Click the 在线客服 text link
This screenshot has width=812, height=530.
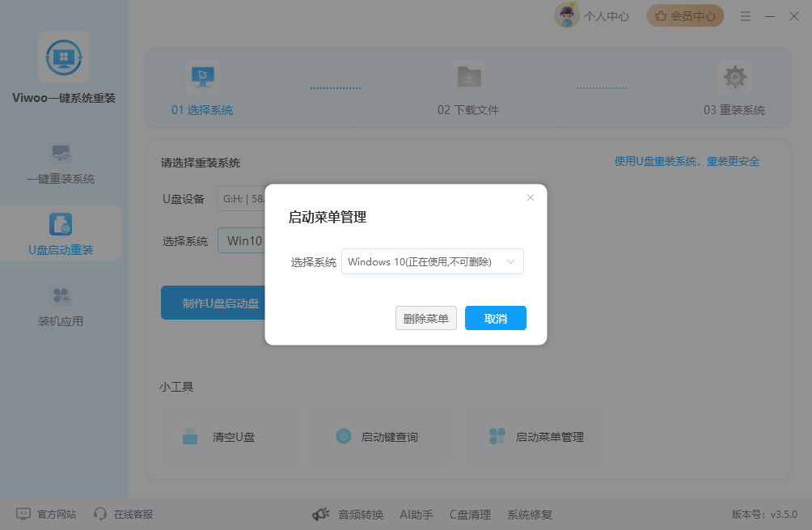click(133, 514)
